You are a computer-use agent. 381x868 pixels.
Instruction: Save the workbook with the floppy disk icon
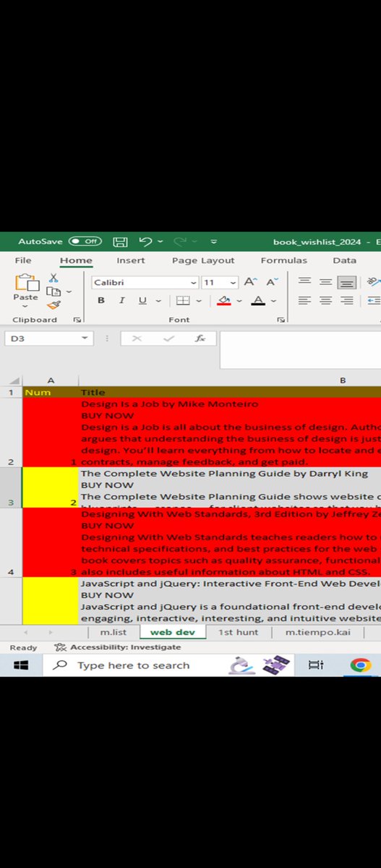(x=121, y=242)
